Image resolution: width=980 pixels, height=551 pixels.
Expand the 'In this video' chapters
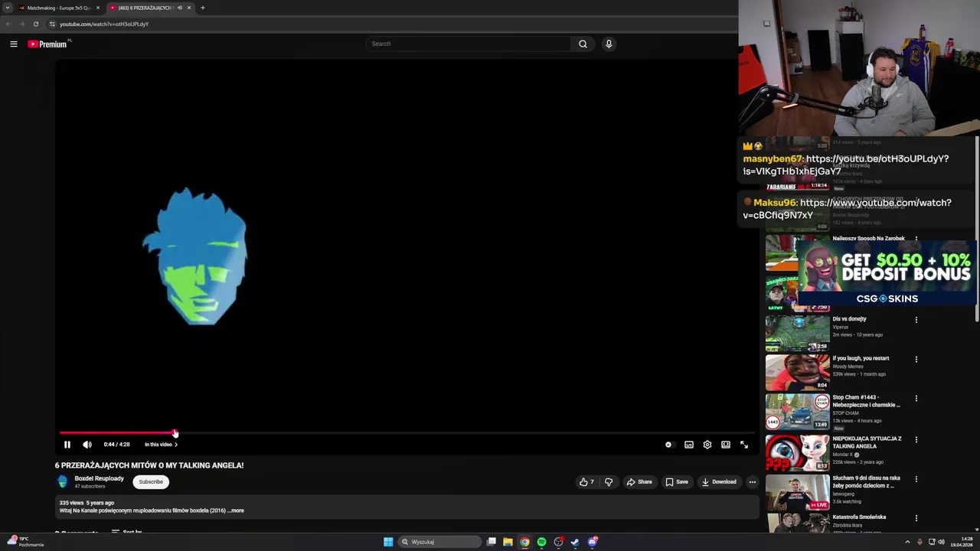[x=161, y=445]
